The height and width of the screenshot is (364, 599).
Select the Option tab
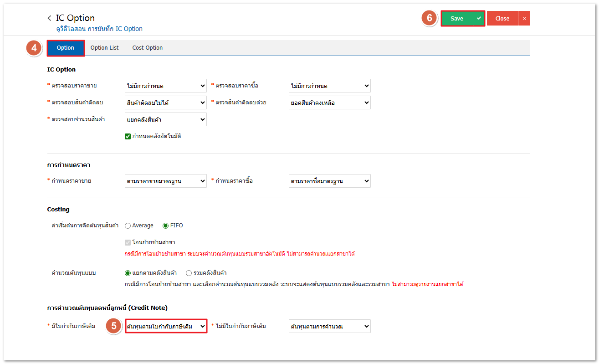pyautogui.click(x=66, y=48)
